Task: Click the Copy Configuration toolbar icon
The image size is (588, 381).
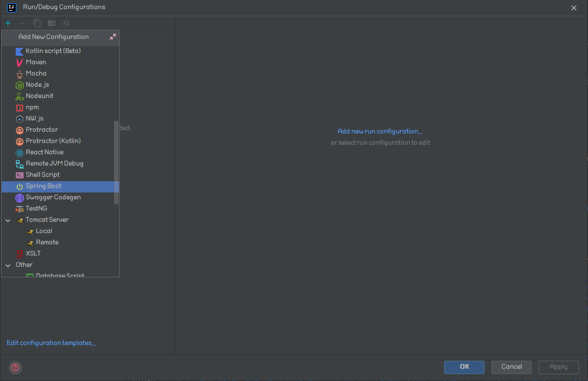Action: pos(37,23)
